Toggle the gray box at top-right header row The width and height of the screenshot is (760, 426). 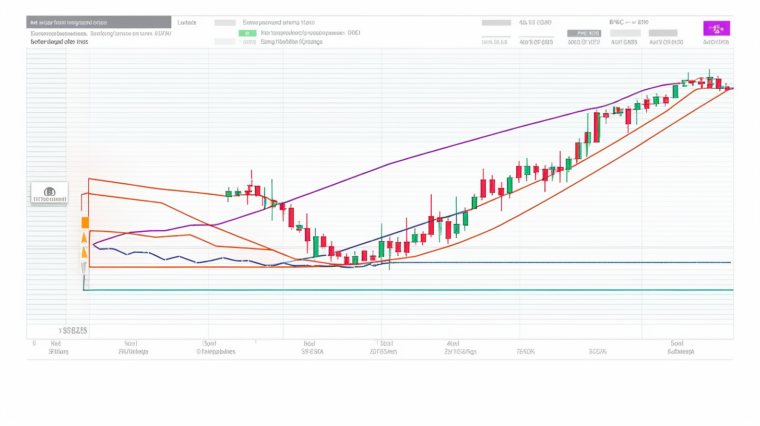[495, 21]
